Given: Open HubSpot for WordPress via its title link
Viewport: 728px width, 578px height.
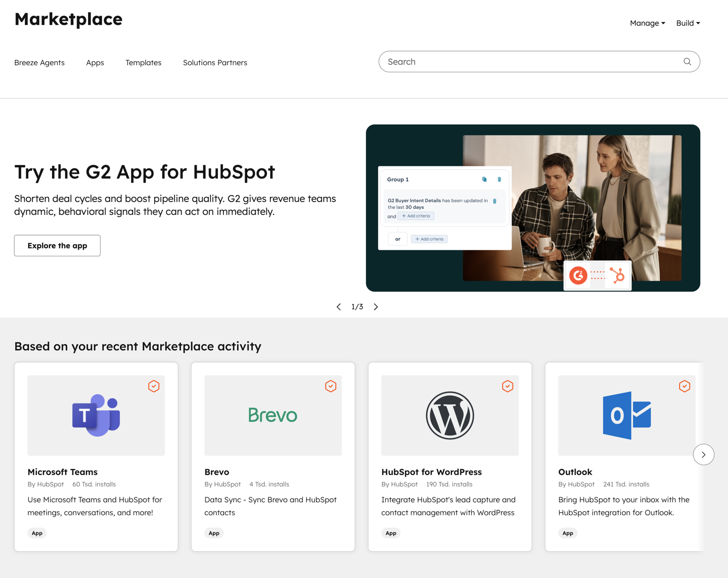Looking at the screenshot, I should [431, 472].
